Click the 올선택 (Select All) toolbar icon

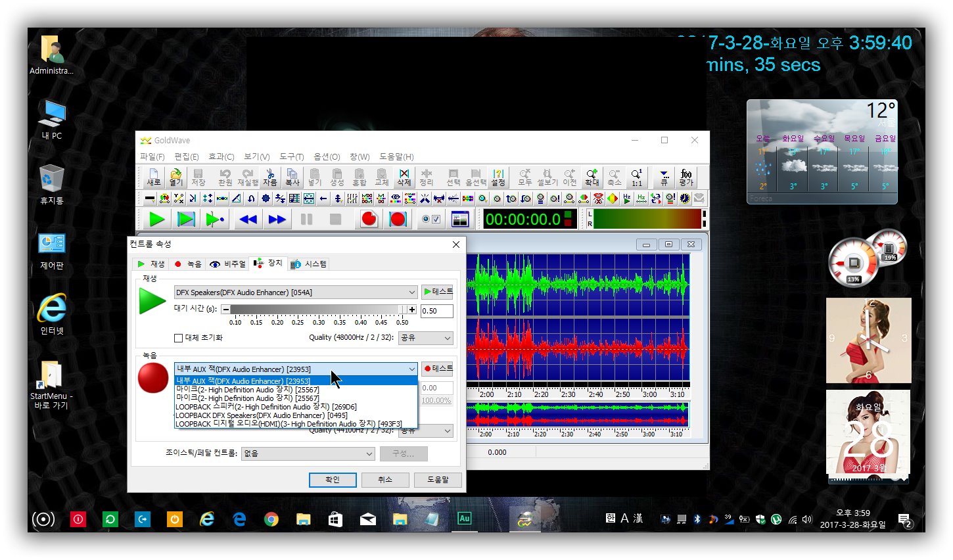point(476,177)
